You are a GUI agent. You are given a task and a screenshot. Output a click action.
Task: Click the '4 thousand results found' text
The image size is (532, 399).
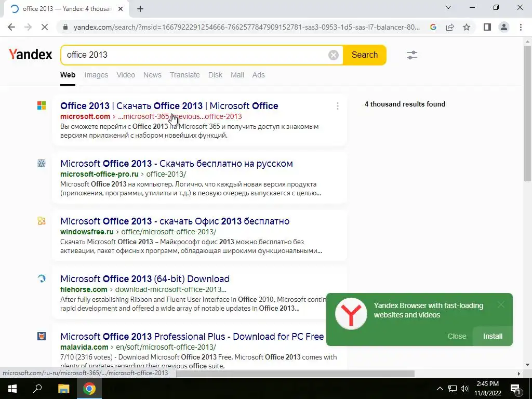[x=405, y=104]
